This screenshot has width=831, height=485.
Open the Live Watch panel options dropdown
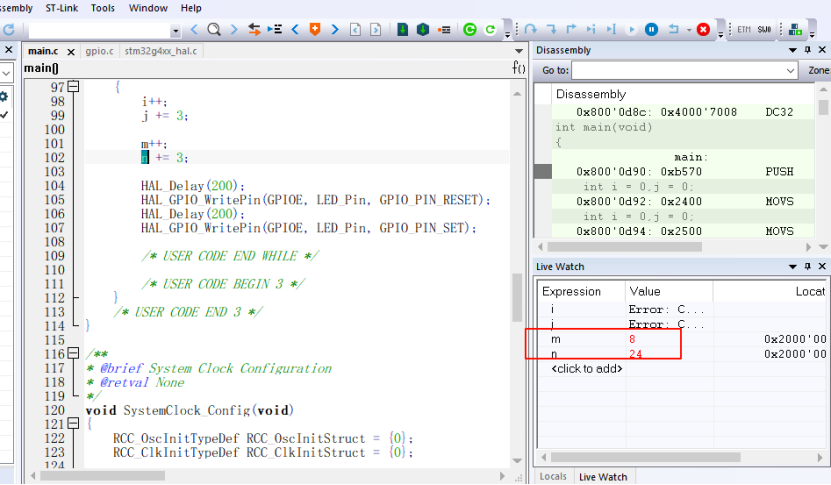point(793,266)
